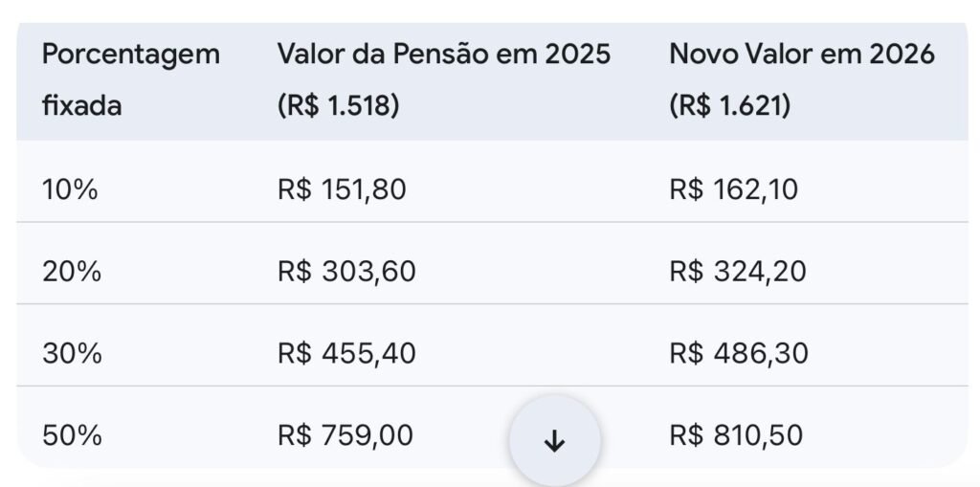The width and height of the screenshot is (980, 487).
Task: Click the R$ 162,10 new value
Action: [733, 189]
